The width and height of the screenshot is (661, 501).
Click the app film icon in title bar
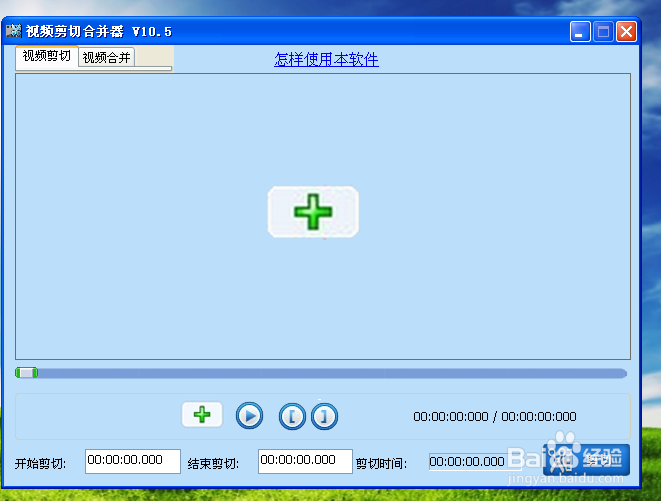(13, 31)
